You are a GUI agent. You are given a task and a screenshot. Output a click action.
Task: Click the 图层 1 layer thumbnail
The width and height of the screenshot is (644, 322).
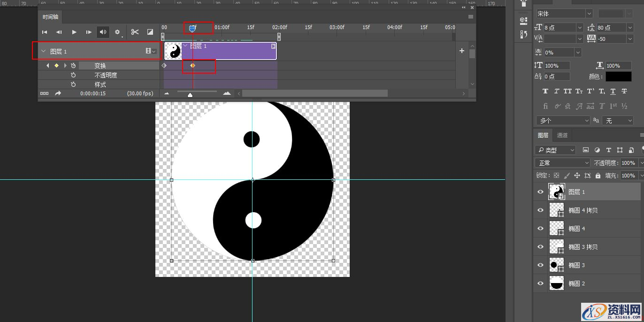click(x=557, y=192)
